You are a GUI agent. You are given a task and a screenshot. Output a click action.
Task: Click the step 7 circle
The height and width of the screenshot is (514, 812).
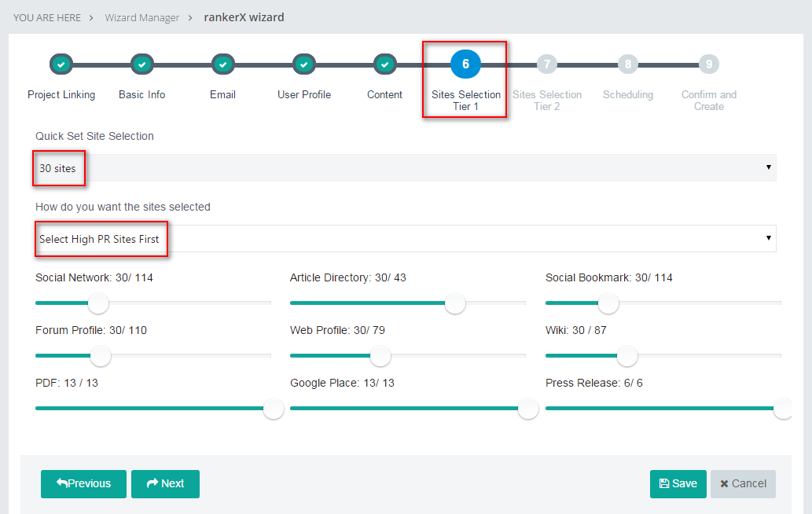547,64
